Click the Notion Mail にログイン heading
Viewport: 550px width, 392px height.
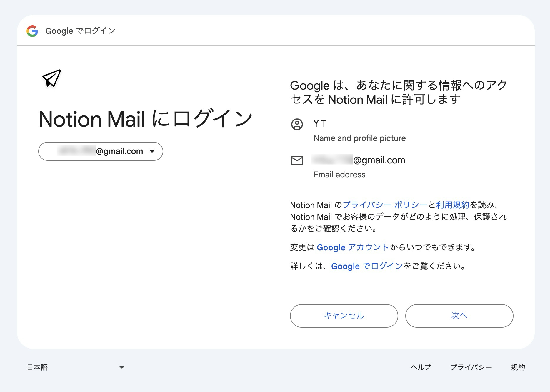145,119
